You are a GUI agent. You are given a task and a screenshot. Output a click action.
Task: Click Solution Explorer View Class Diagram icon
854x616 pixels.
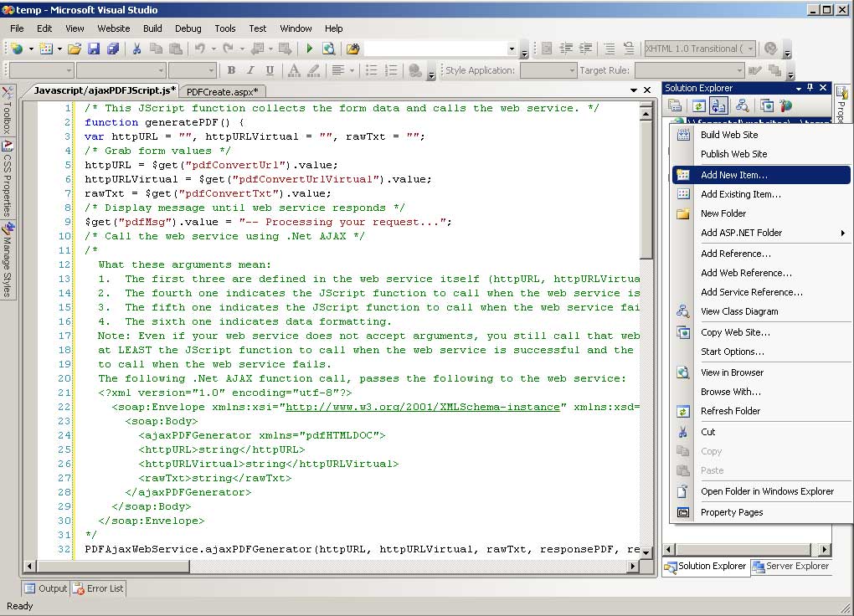(x=742, y=105)
